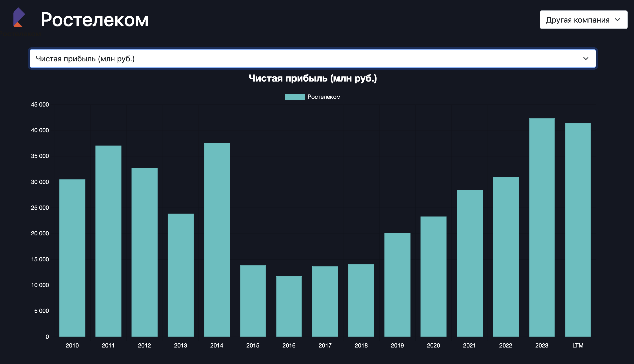The width and height of the screenshot is (634, 364).
Task: Expand the "Чистая прибыль (млн руб.)" metric selector
Action: click(312, 58)
